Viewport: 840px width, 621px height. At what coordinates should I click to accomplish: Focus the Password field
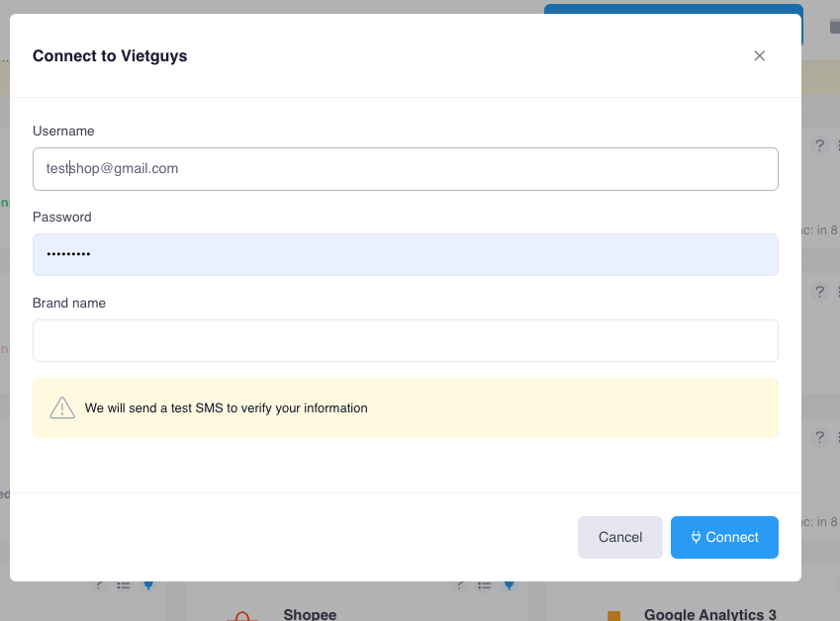pyautogui.click(x=405, y=254)
